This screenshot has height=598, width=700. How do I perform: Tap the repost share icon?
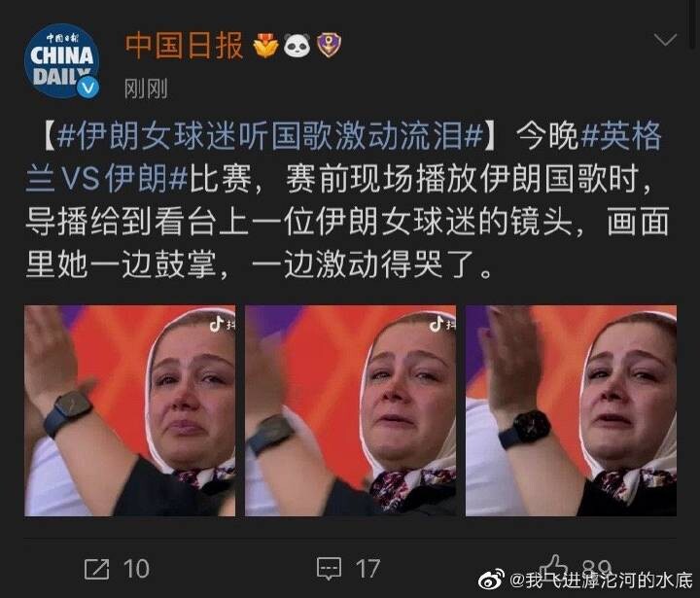[96, 569]
